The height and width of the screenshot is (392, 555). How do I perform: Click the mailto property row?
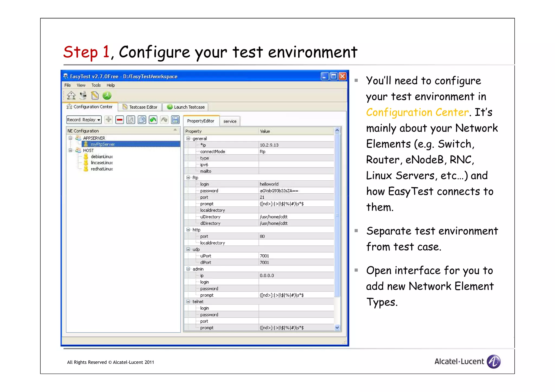click(x=259, y=171)
